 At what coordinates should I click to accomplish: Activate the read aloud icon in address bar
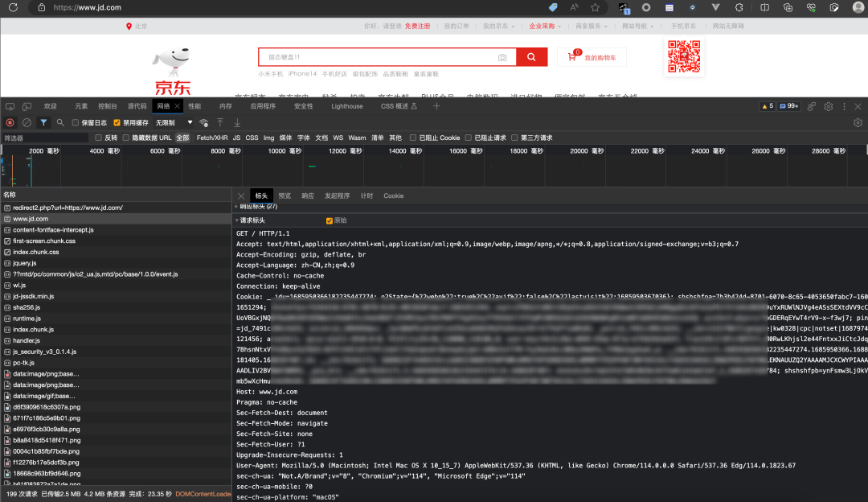[x=574, y=8]
